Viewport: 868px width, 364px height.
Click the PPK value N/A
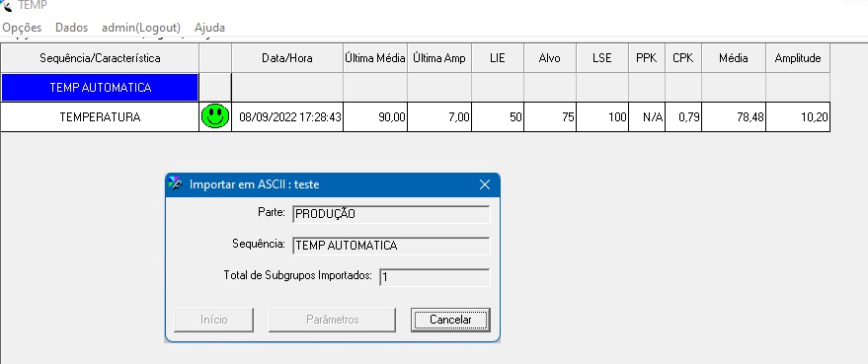[x=647, y=116]
